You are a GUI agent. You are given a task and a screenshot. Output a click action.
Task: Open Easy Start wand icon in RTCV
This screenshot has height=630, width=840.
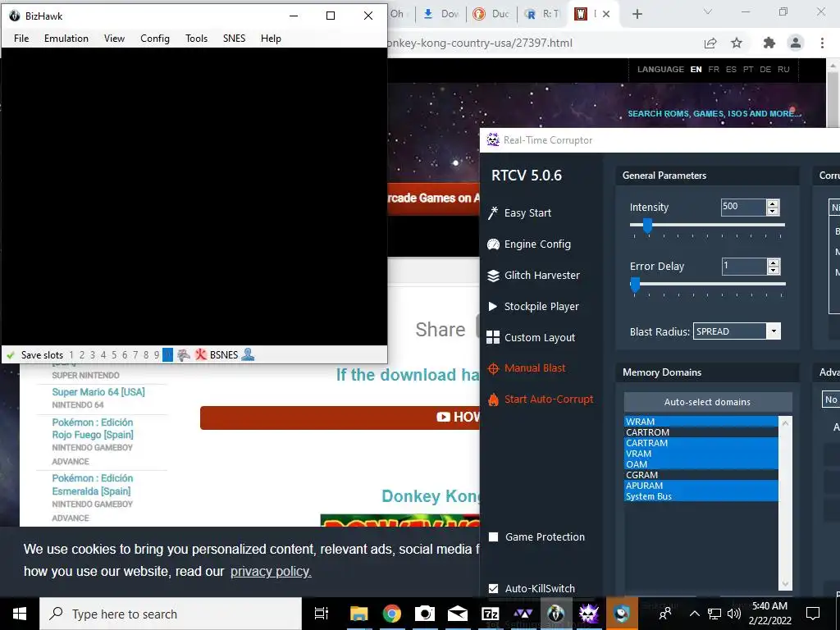coord(493,212)
